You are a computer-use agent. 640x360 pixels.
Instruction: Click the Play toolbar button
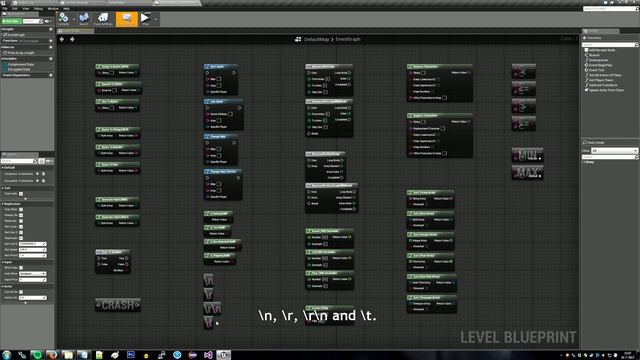(145, 19)
